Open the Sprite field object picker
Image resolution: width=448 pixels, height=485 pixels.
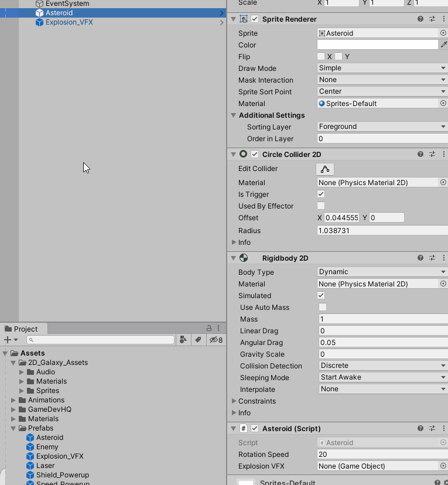[x=443, y=33]
